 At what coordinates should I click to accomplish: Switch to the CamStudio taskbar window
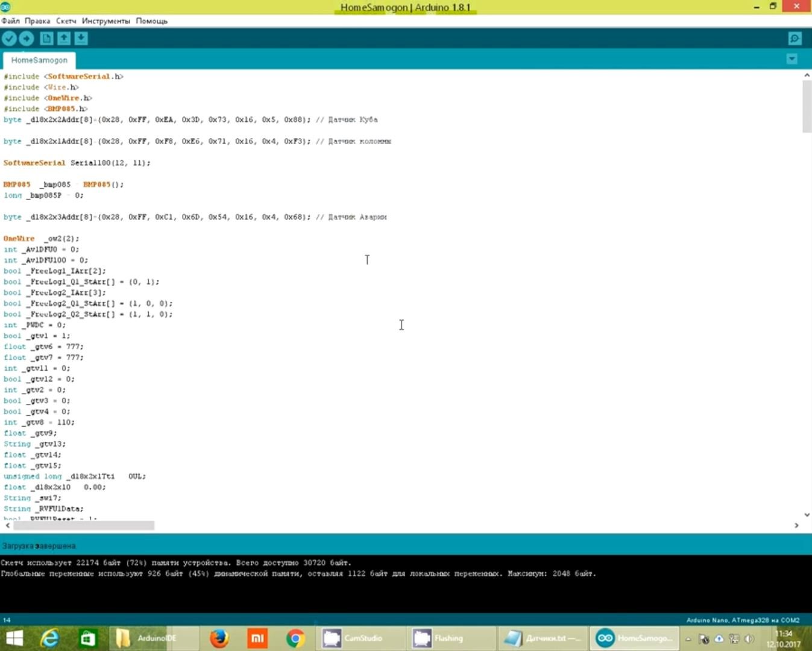tap(362, 638)
